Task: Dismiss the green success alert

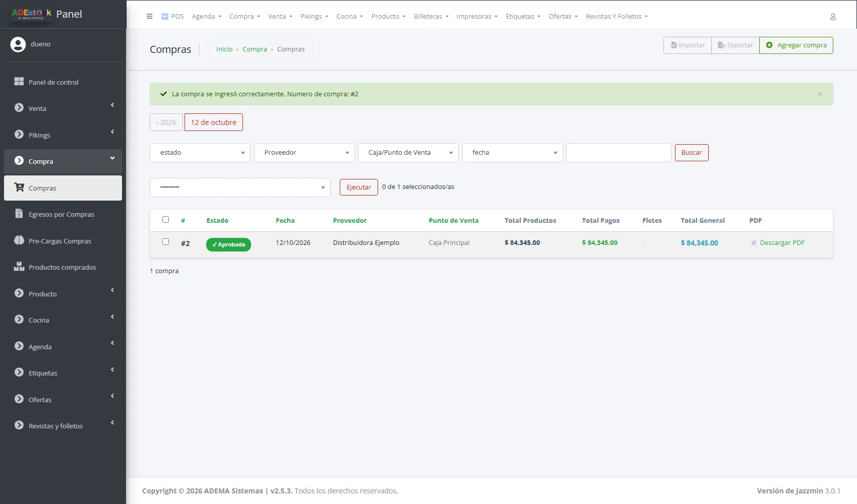Action: click(820, 94)
